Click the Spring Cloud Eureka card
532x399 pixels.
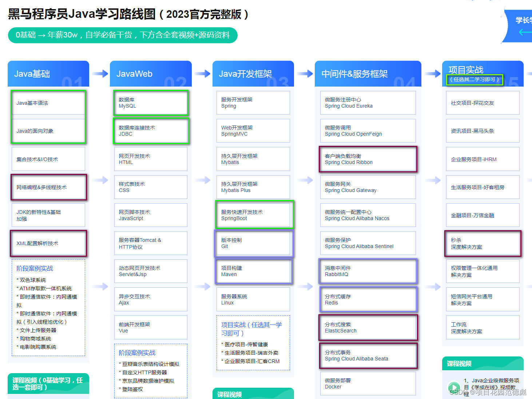[368, 103]
